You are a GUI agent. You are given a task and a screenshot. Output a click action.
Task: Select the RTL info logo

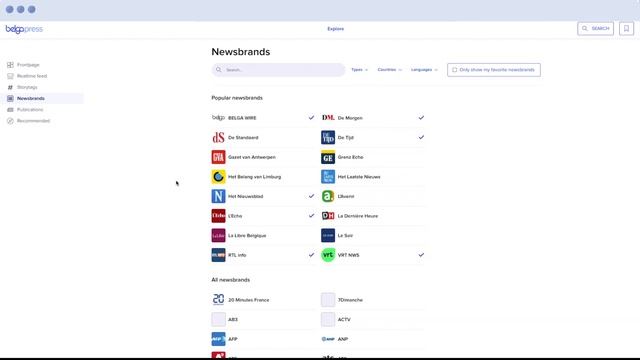tap(218, 255)
